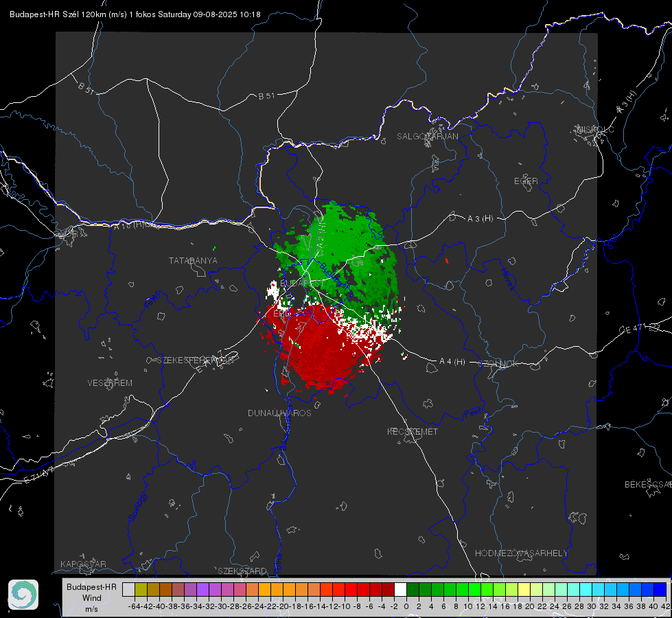The image size is (672, 618).
Task: Click the EGER city label
Action: pos(526,181)
